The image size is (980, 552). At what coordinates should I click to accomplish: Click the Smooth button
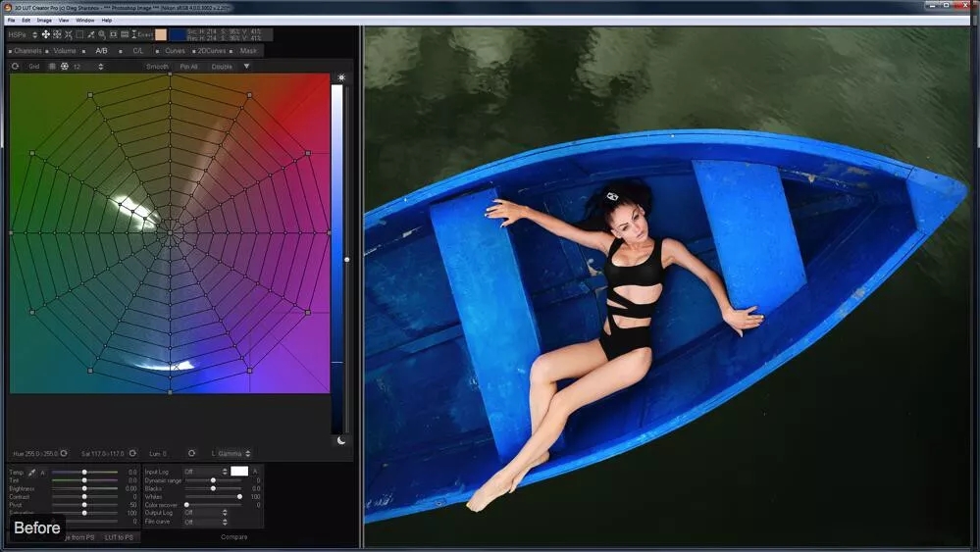pos(157,67)
